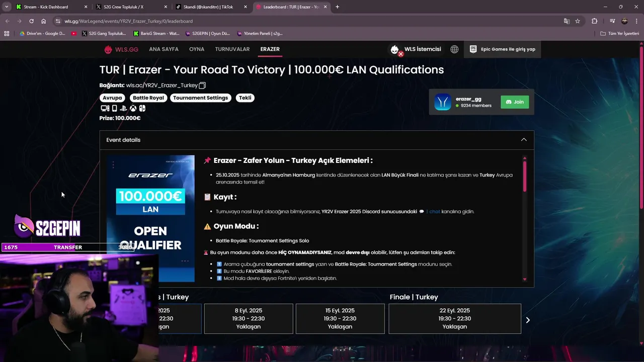The height and width of the screenshot is (362, 644).
Task: Select the Avrupa tag
Action: [x=113, y=98]
